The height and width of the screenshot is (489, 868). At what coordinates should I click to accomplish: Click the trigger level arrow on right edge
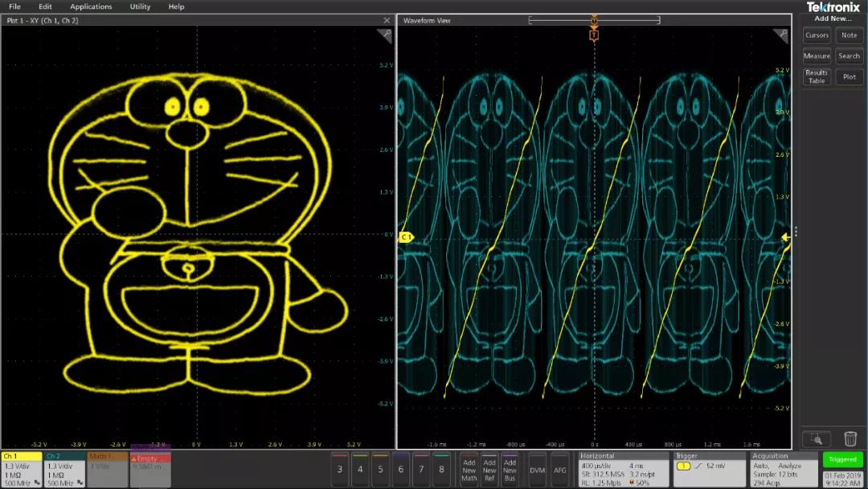[785, 237]
